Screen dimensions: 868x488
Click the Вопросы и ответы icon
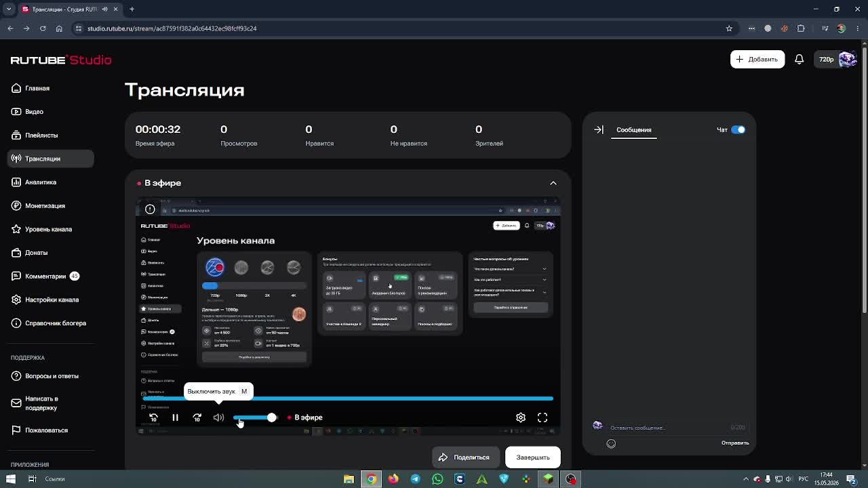[x=16, y=376]
